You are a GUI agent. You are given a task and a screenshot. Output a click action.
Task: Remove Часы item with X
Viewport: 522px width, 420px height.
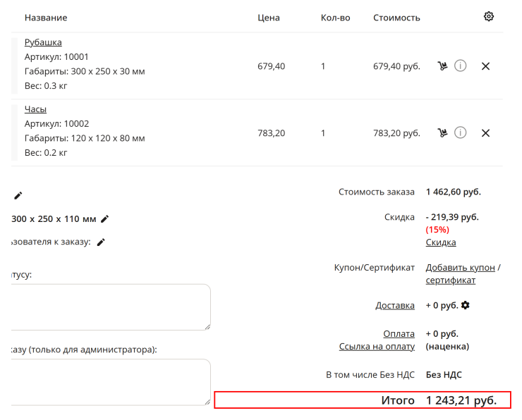pos(485,133)
